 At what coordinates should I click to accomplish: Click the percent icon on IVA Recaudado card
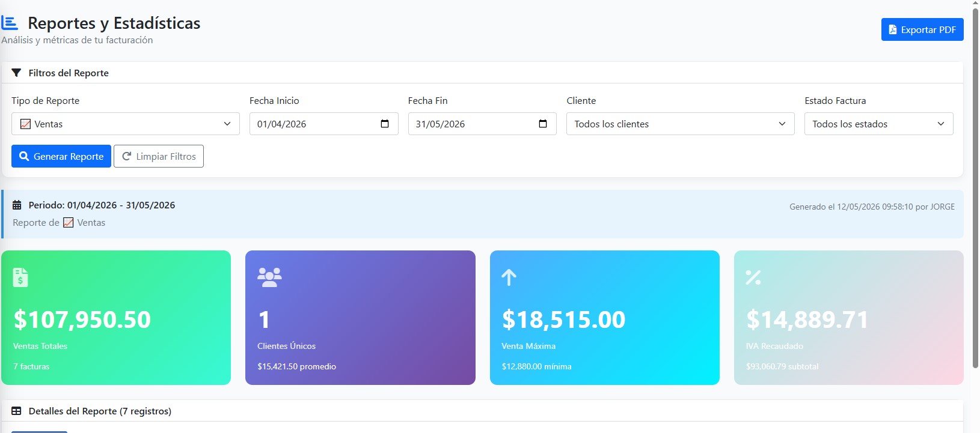click(x=753, y=277)
